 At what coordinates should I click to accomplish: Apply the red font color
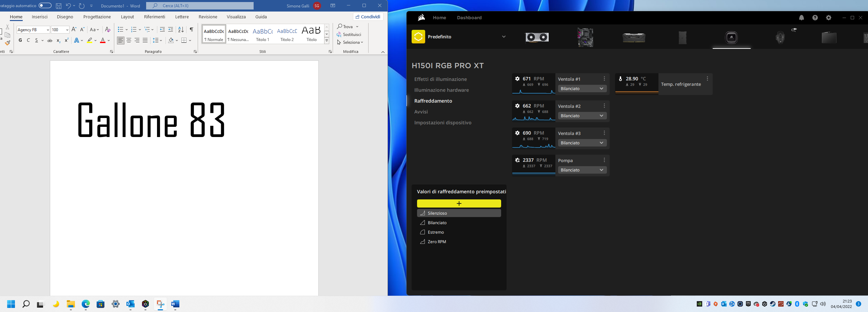[x=103, y=40]
